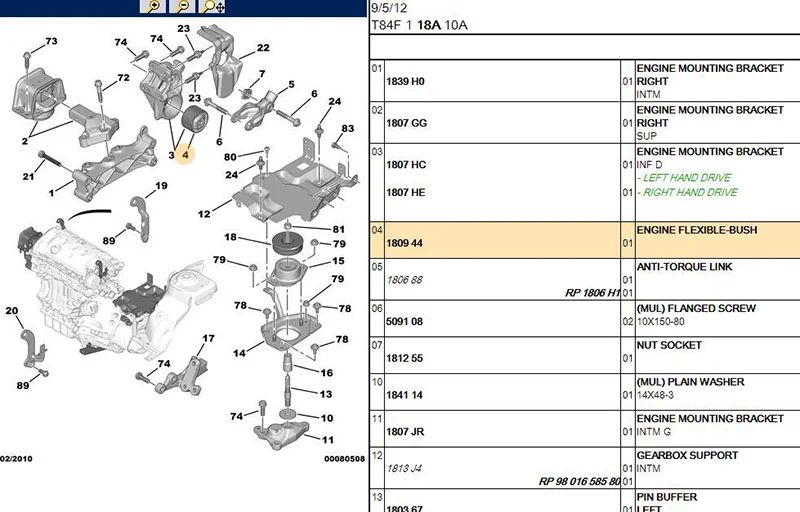Click the NUT SOCKET description

669,345
